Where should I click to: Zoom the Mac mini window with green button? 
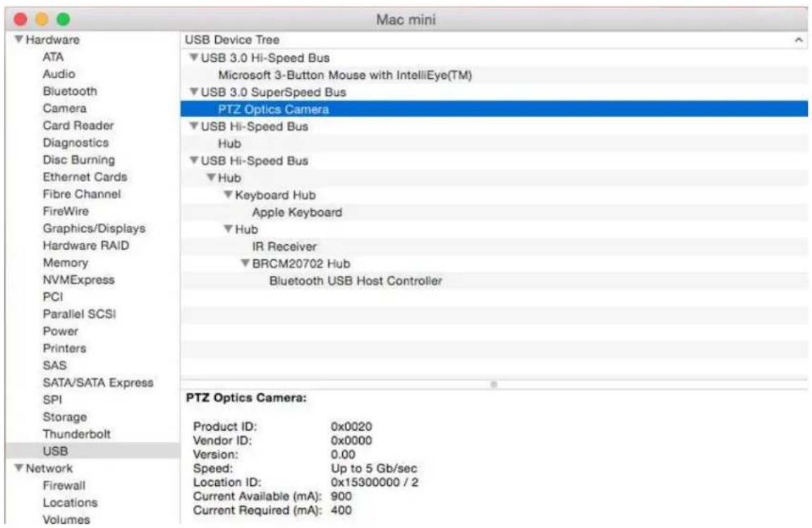(63, 20)
